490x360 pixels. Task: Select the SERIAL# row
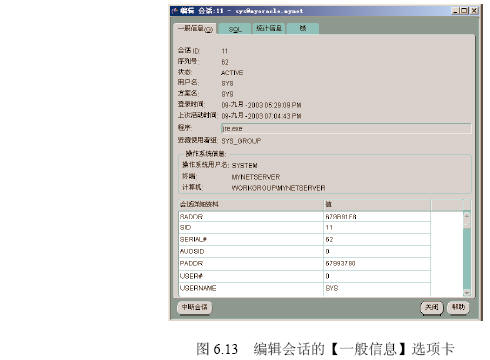(x=305, y=239)
